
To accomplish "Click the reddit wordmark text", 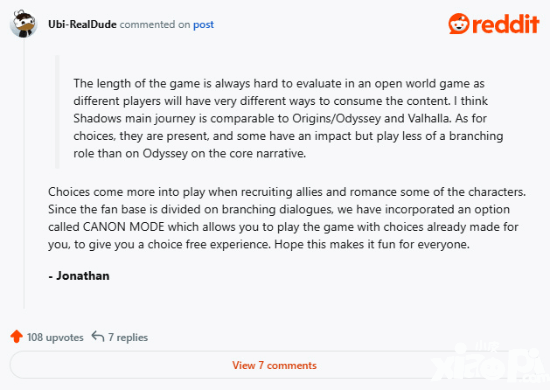I will 505,24.
